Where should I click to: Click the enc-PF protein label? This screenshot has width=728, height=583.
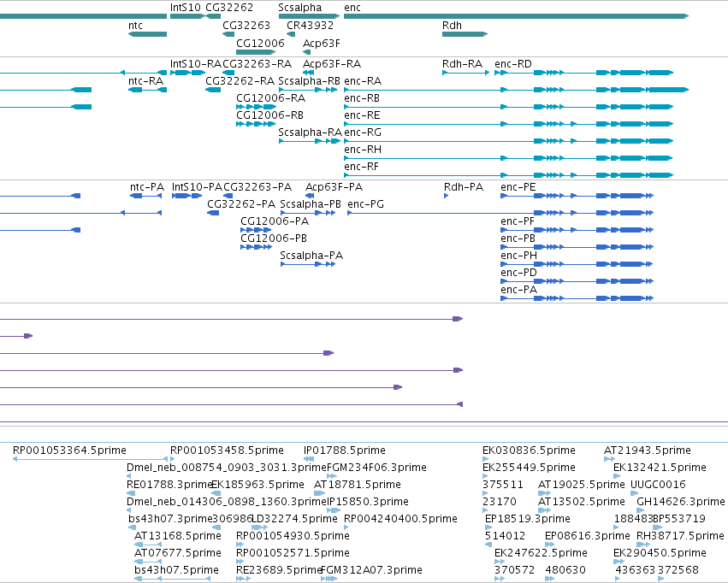518,221
